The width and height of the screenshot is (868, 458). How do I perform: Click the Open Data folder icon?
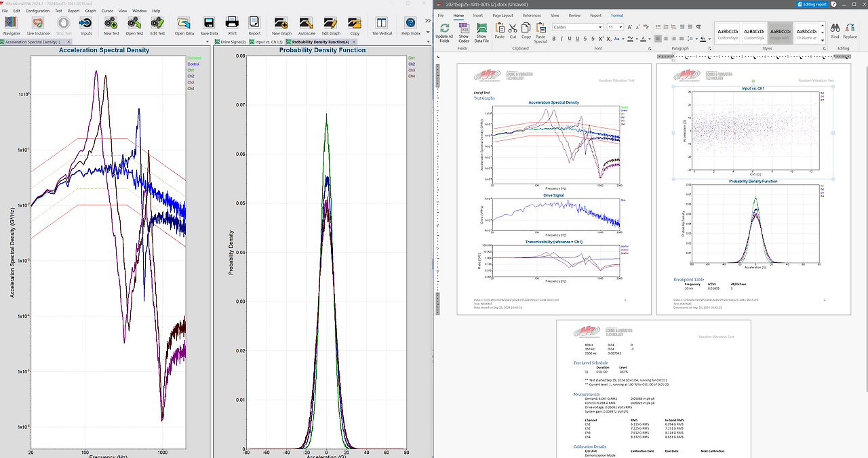184,26
